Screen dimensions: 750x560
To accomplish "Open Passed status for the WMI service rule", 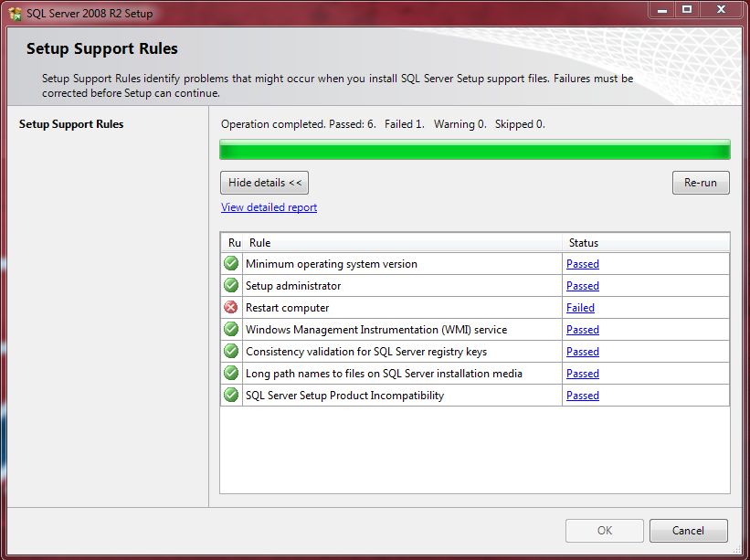I will click(x=583, y=330).
